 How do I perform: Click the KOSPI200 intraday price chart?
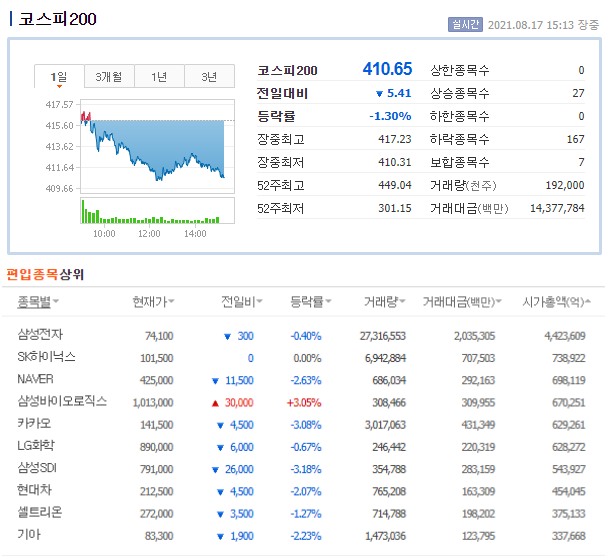coord(157,146)
